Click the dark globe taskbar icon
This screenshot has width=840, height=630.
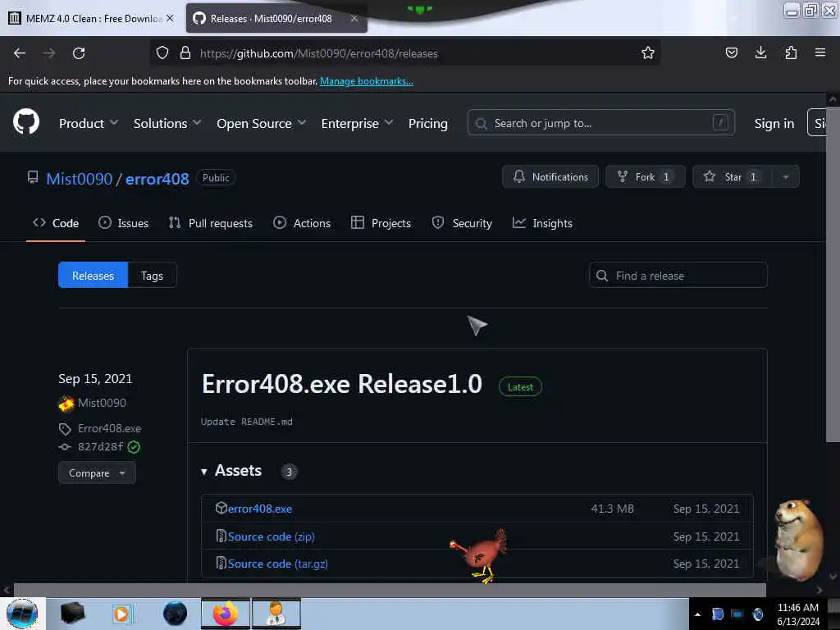[175, 614]
